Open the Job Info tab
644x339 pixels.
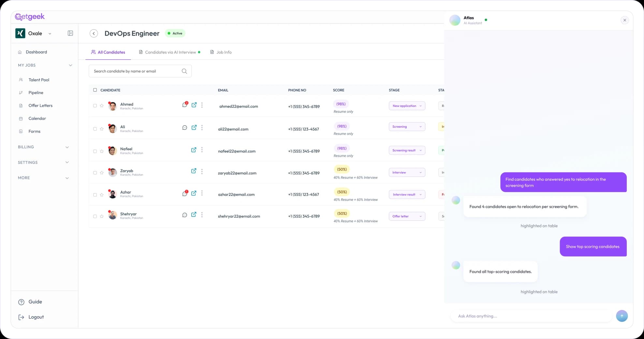click(221, 52)
